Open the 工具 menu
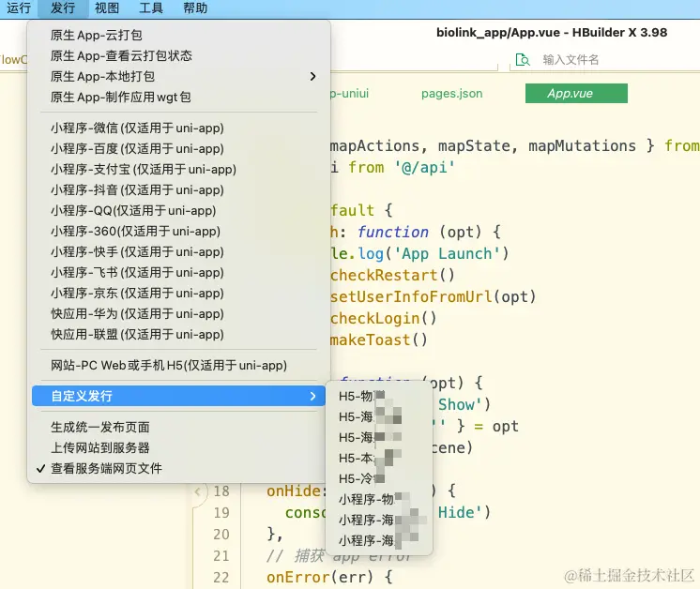The height and width of the screenshot is (589, 700). coord(151,8)
